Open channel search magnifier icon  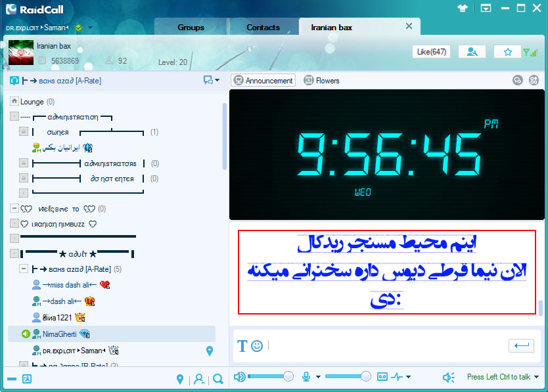[218, 379]
